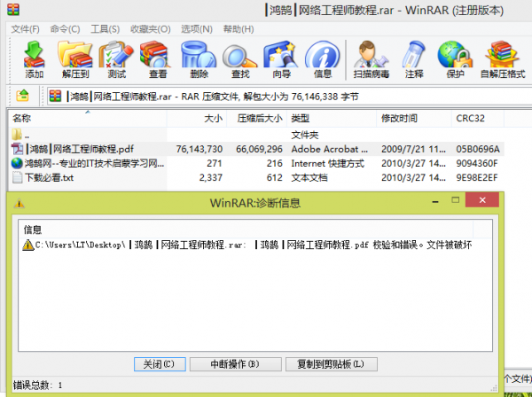
Task: Click the 信息 header in diagnostic list
Action: tap(246, 230)
